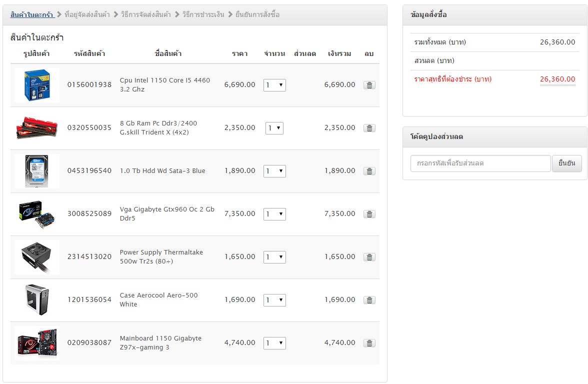Click the รหัสสินค้า column header
The height and width of the screenshot is (384, 588).
[x=89, y=53]
